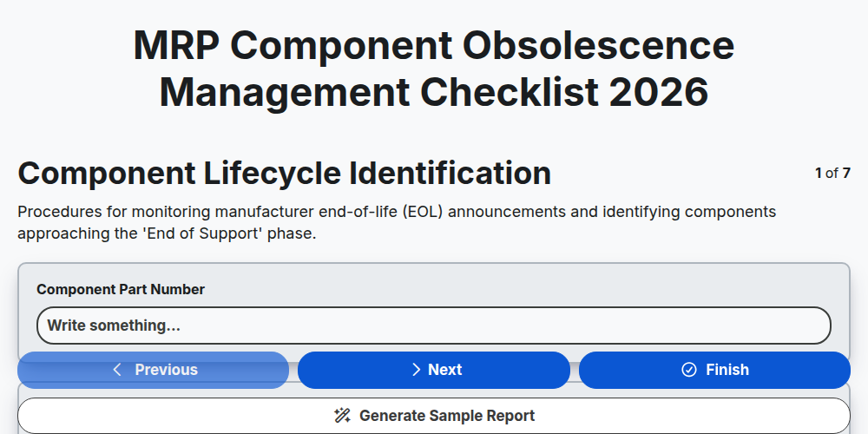The height and width of the screenshot is (434, 868).
Task: Click 'Management Checklist 2026' title line
Action: pos(434,92)
